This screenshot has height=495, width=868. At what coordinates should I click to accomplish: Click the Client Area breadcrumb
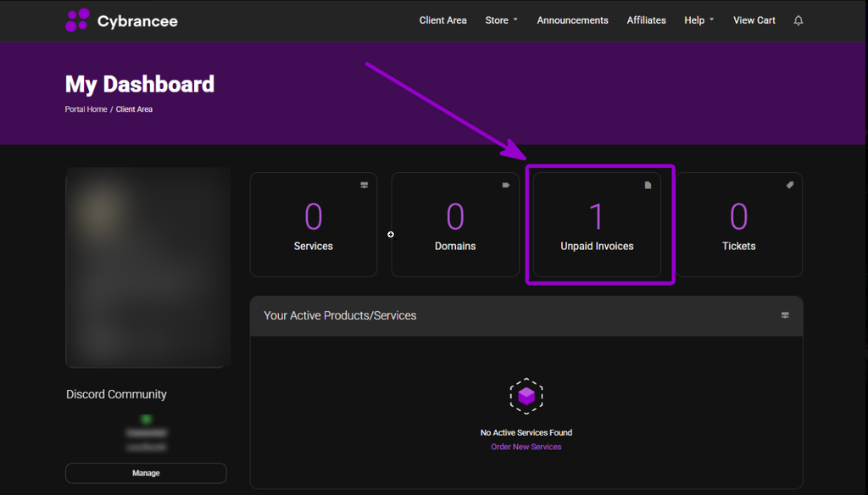pos(134,109)
